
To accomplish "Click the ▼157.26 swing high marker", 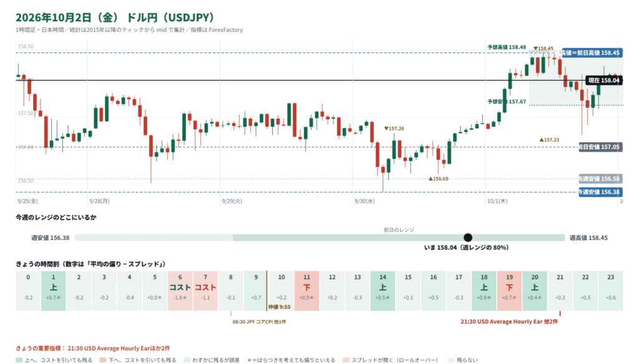I will (x=394, y=128).
